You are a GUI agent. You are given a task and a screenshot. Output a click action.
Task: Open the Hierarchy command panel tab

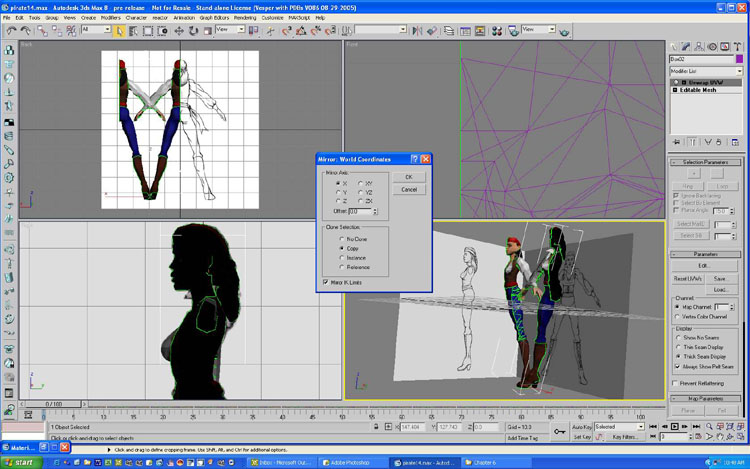click(699, 46)
